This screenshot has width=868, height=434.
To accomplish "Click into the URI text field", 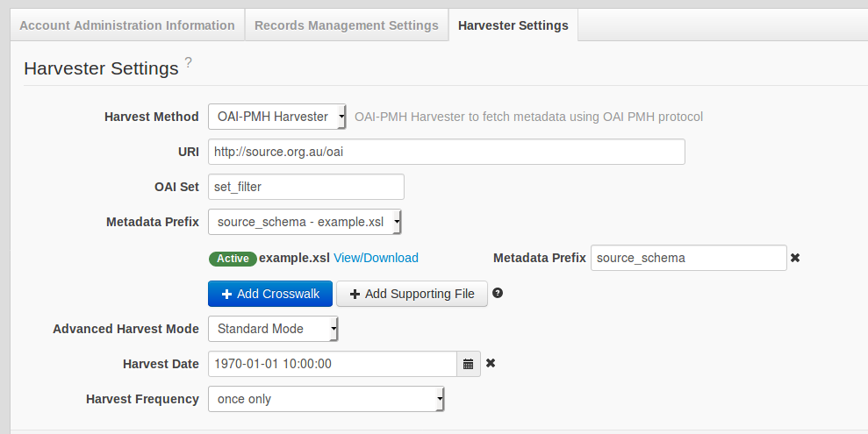I will point(446,152).
